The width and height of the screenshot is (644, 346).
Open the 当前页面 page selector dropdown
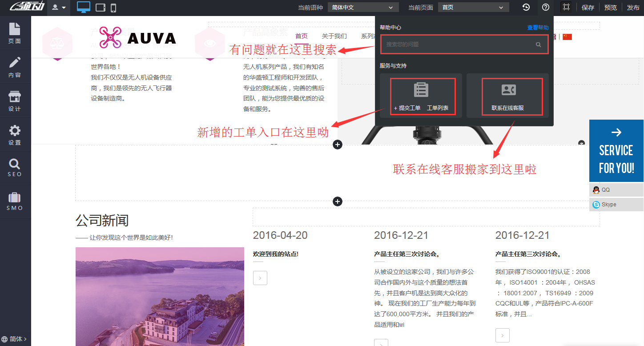pyautogui.click(x=473, y=7)
